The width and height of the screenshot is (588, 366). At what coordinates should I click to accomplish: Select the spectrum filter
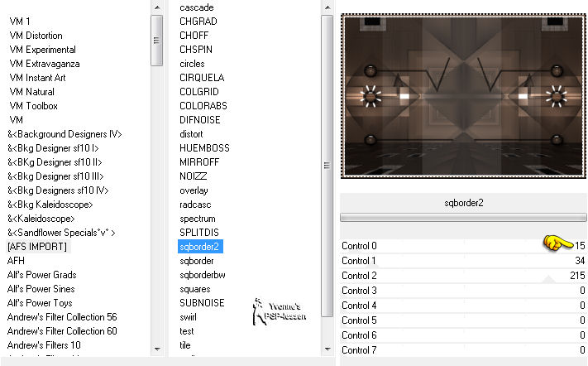pyautogui.click(x=198, y=219)
